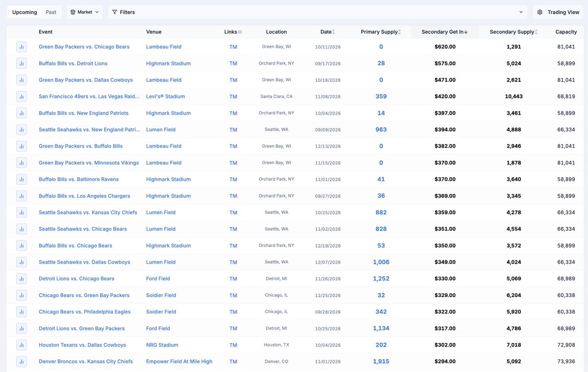The width and height of the screenshot is (588, 372).
Task: Select capacity value 72,908
Action: pyautogui.click(x=566, y=345)
